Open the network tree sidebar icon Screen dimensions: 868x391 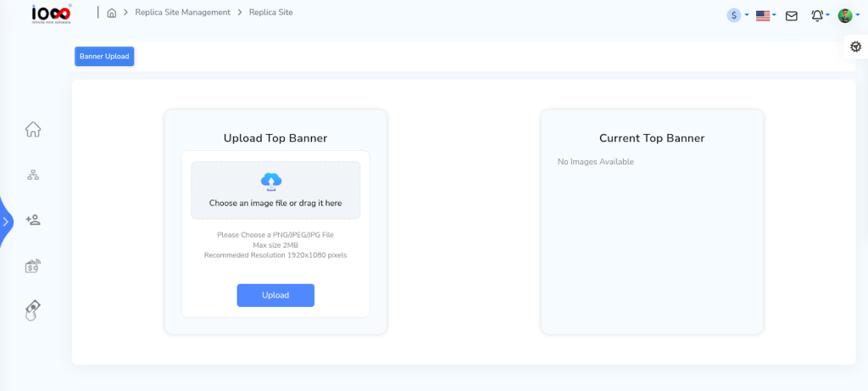tap(33, 176)
